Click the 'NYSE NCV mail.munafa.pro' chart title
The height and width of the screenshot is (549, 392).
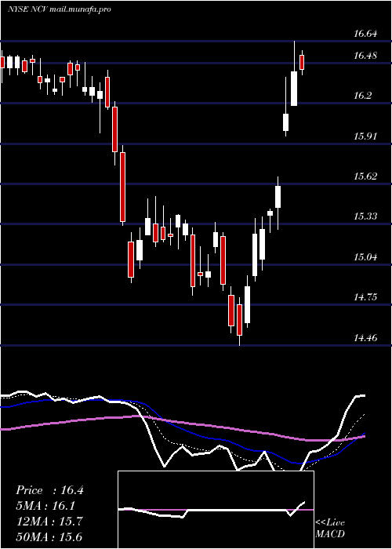59,9
